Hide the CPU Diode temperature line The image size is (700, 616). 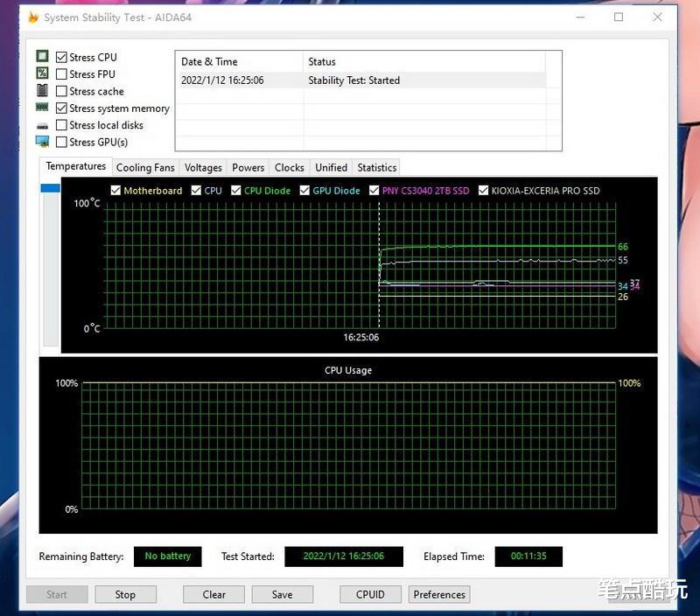[x=236, y=191]
